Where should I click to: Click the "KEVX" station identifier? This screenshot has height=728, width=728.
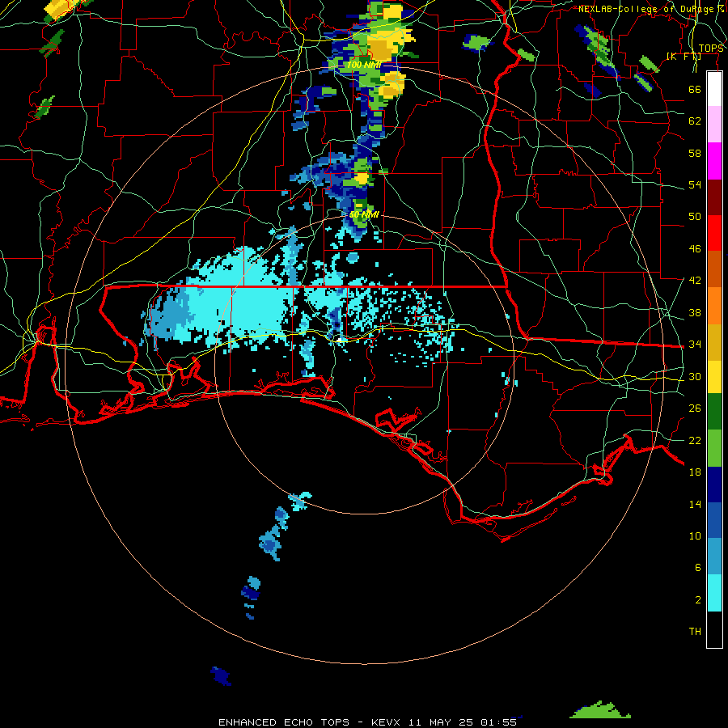(x=387, y=722)
